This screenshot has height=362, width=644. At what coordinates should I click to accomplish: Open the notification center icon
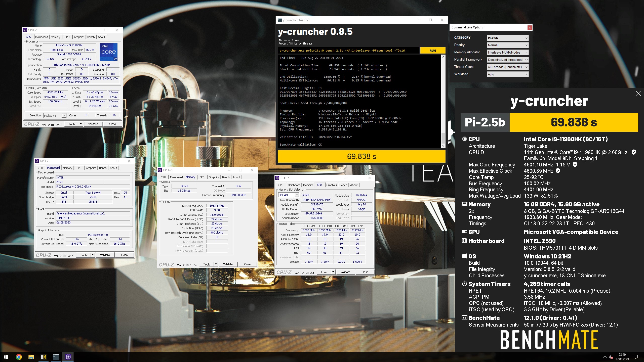[636, 357]
